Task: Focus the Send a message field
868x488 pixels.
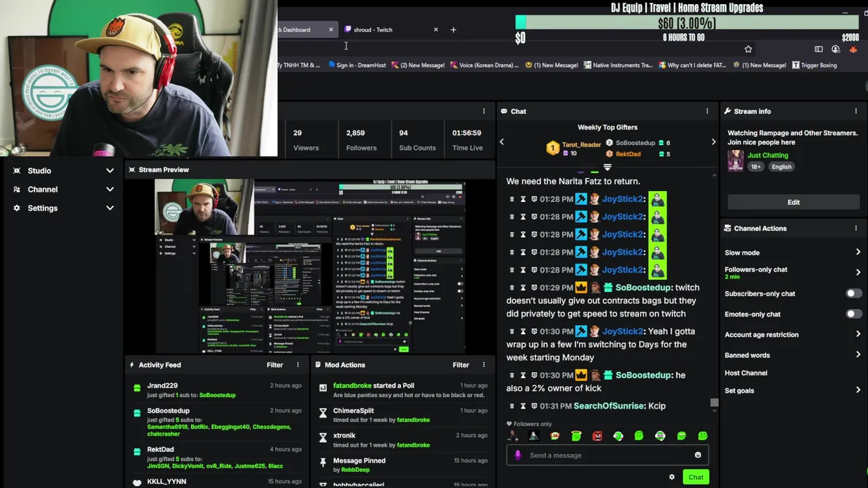Action: tap(608, 455)
